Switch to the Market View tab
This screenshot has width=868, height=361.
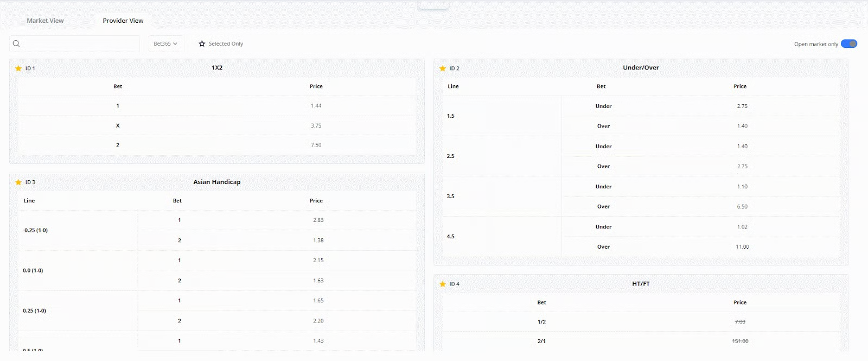click(x=45, y=21)
